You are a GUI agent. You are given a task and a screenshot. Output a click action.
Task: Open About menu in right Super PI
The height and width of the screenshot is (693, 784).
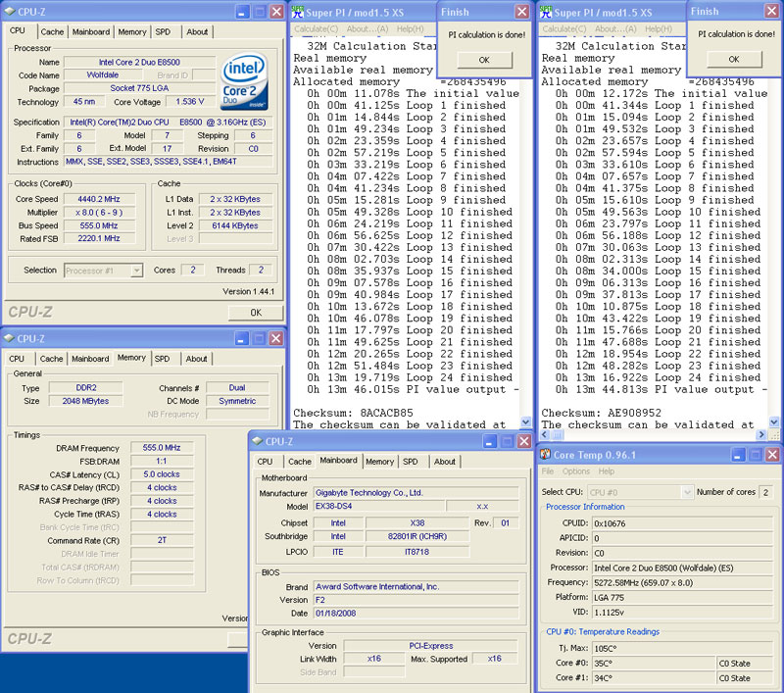coord(615,29)
